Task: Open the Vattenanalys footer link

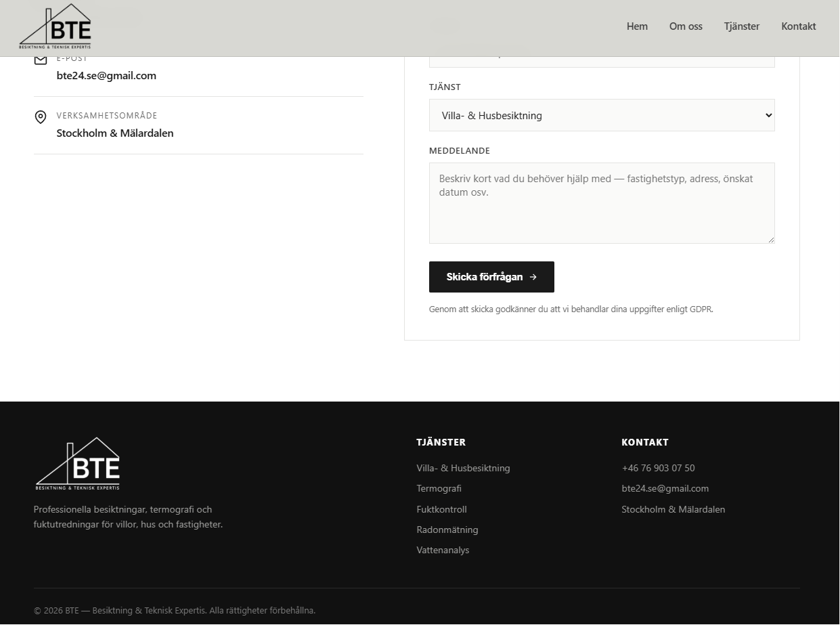Action: tap(443, 551)
